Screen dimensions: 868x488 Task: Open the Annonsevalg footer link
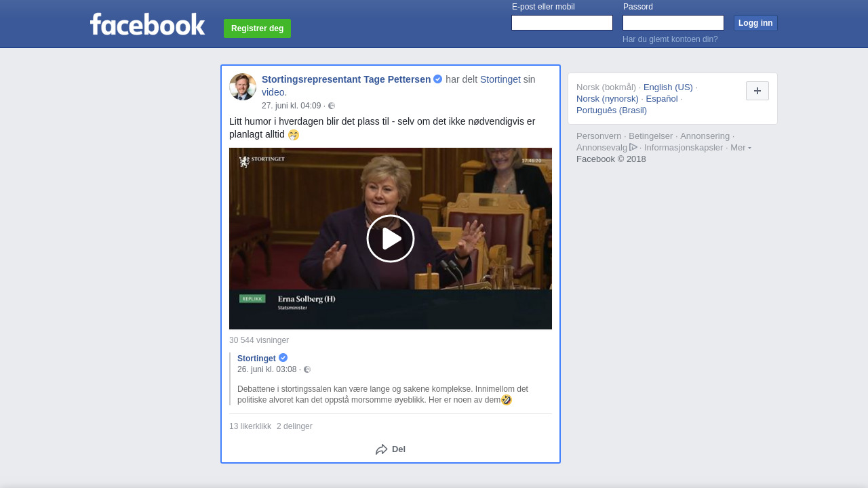(602, 148)
